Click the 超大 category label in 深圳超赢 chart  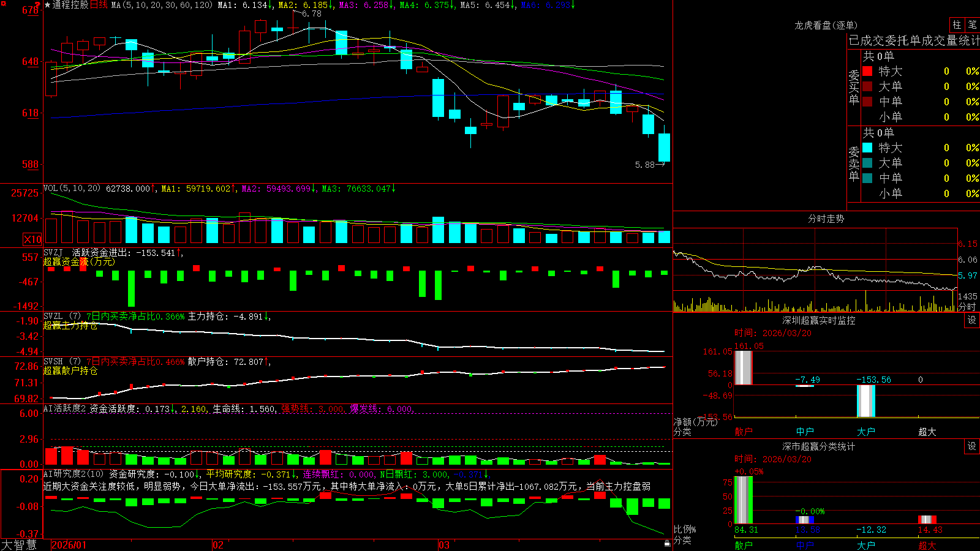927,432
